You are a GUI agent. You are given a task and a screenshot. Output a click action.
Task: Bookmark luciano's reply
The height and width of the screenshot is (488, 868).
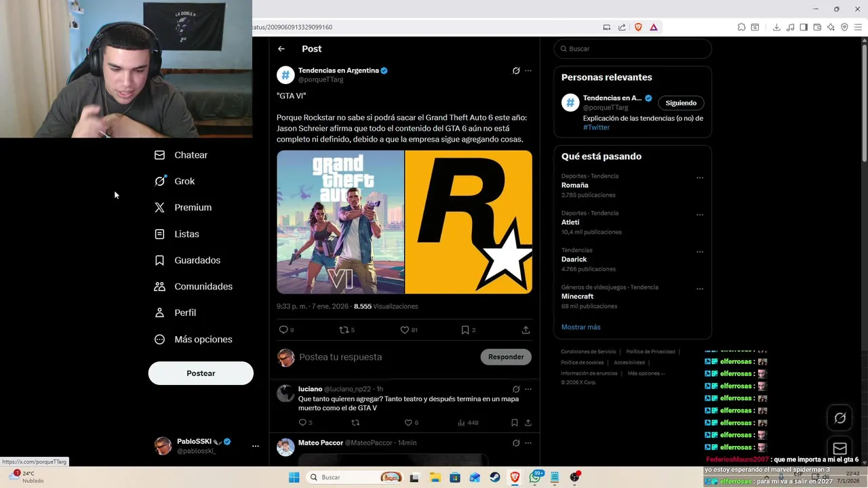515,423
